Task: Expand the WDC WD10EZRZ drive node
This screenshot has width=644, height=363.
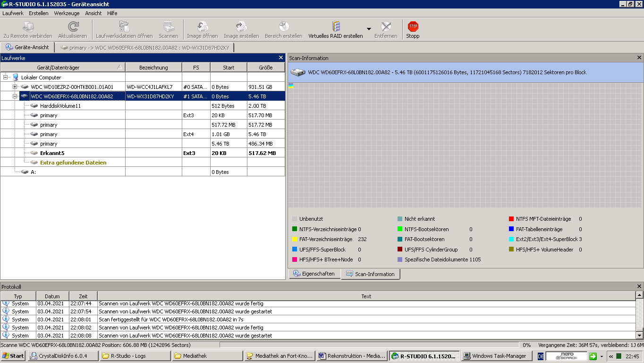Action: click(x=15, y=86)
